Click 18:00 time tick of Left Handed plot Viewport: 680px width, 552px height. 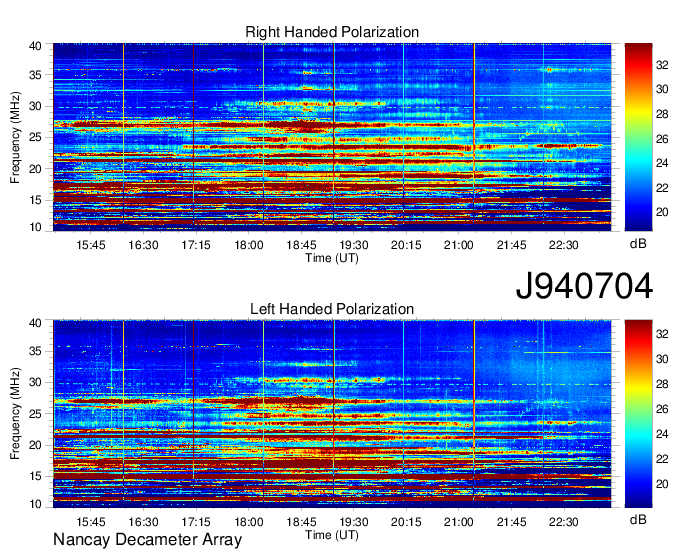(249, 522)
